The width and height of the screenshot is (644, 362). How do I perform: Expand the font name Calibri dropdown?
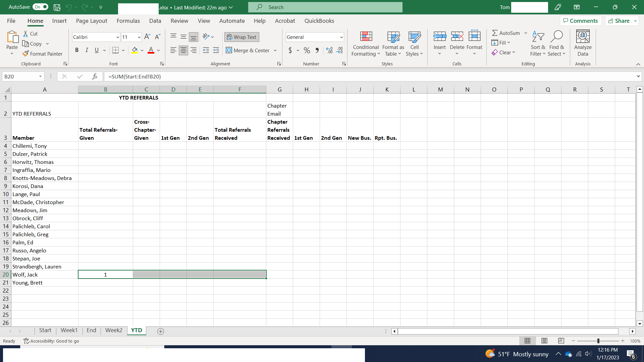(118, 37)
